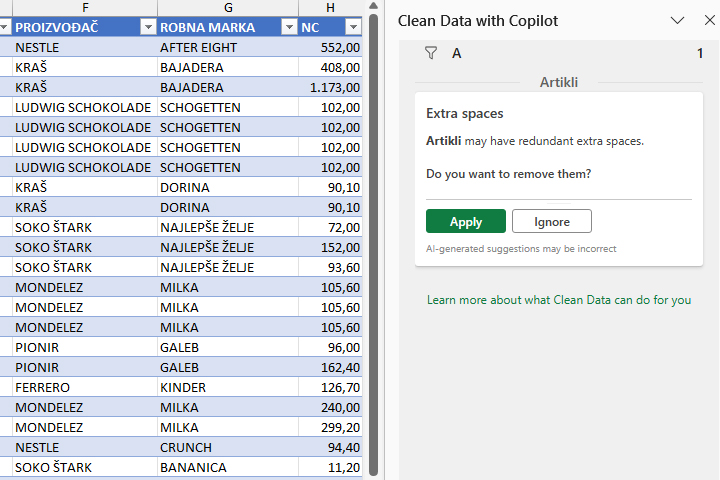Collapse pane options chevron next to close
The width and height of the screenshot is (720, 480).
(677, 20)
